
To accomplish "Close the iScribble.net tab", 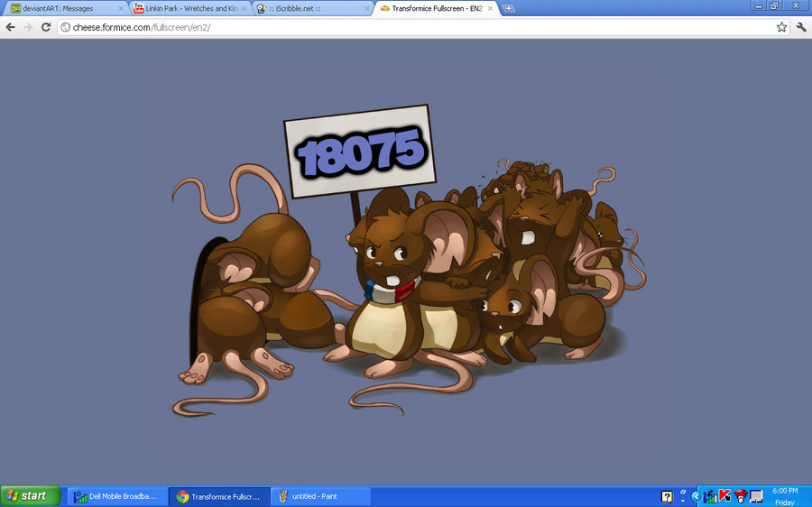I will click(367, 9).
